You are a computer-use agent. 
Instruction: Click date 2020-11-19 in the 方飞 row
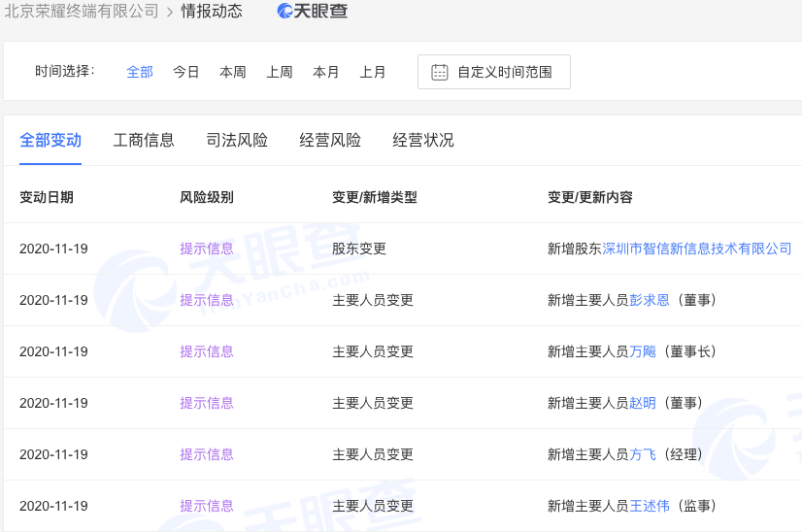tap(53, 454)
